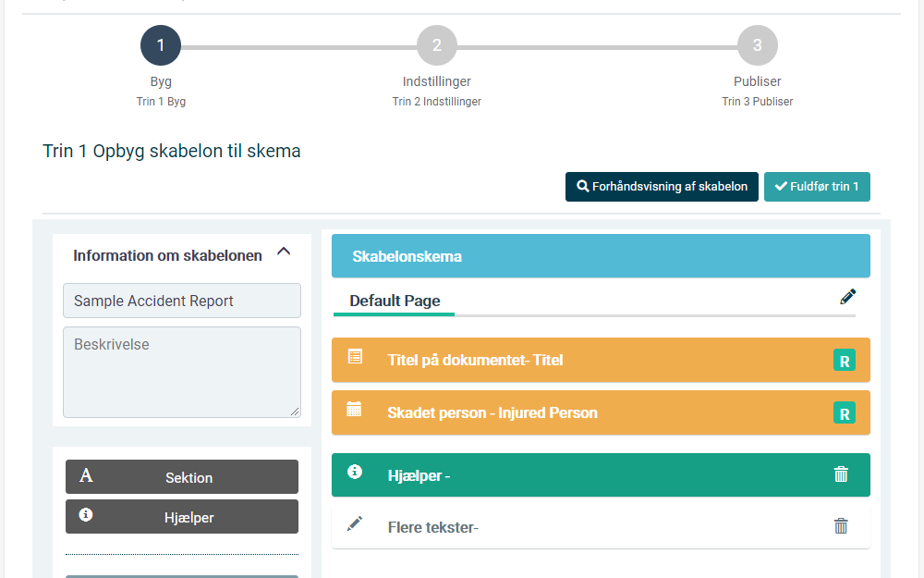This screenshot has width=924, height=578.
Task: Click the R badge on Skadet person row
Action: pos(845,412)
